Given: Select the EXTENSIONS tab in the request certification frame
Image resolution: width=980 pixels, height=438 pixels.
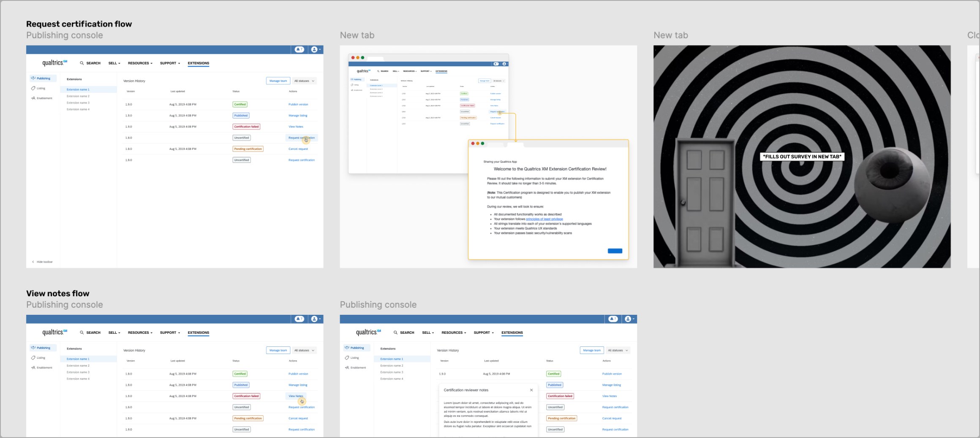Looking at the screenshot, I should tap(199, 63).
